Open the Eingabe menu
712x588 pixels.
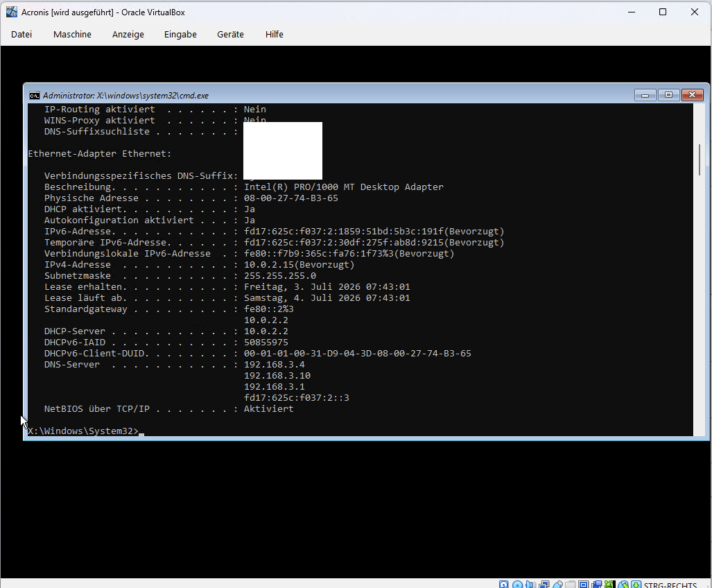click(x=180, y=34)
